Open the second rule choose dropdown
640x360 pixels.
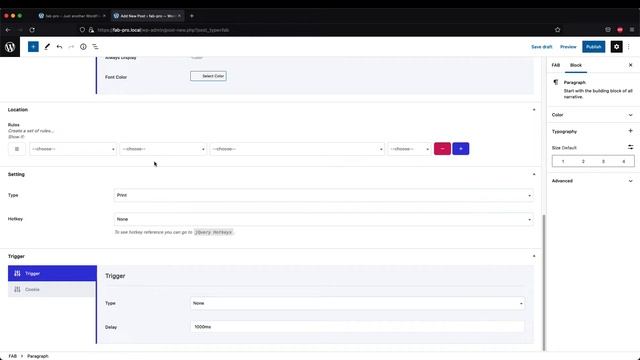click(x=163, y=149)
